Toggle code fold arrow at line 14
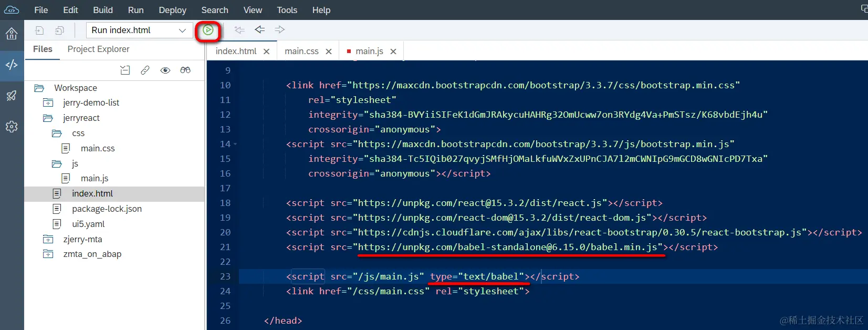Image resolution: width=868 pixels, height=330 pixels. [x=235, y=144]
